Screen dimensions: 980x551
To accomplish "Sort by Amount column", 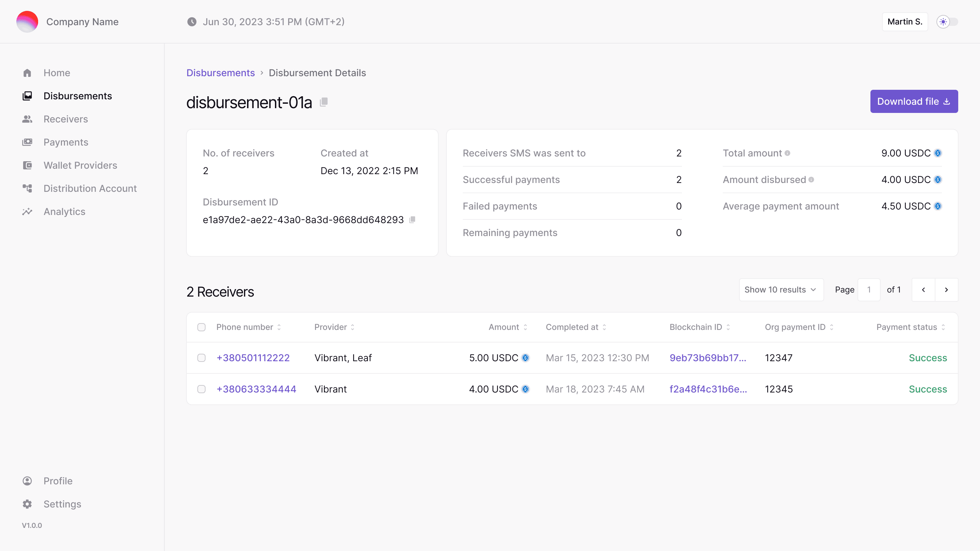I will point(508,327).
